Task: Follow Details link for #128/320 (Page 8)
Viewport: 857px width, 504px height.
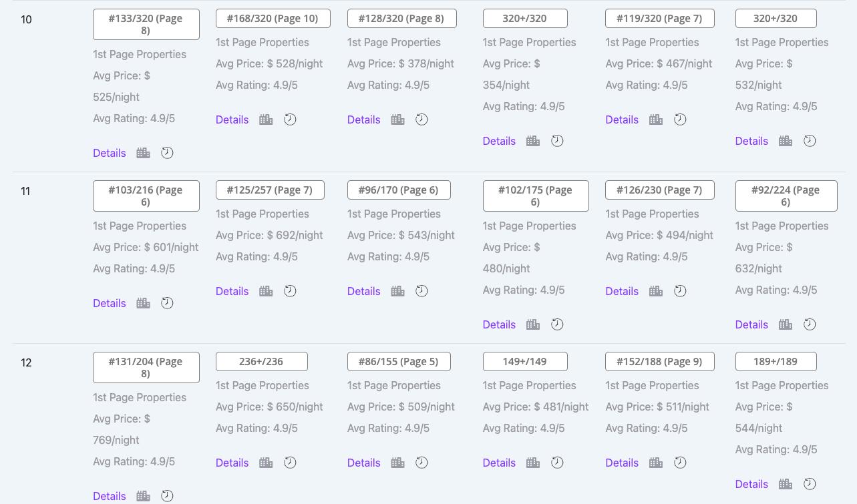Action: 363,119
